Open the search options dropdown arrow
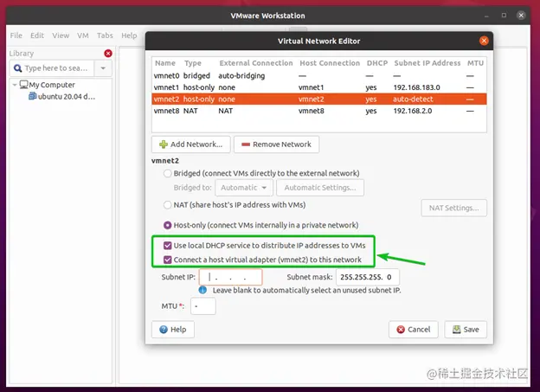Image resolution: width=540 pixels, height=392 pixels. click(x=103, y=68)
